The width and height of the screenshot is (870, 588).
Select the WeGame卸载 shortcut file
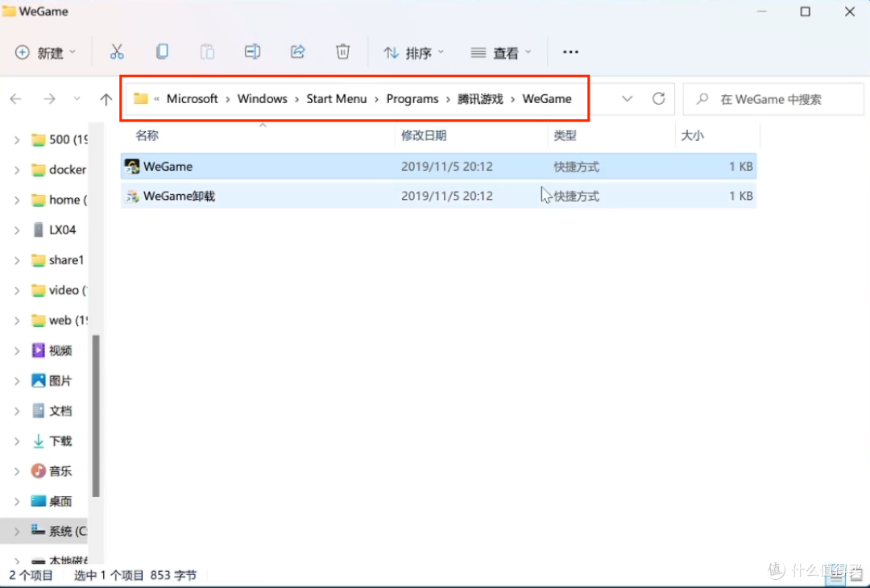click(438, 196)
